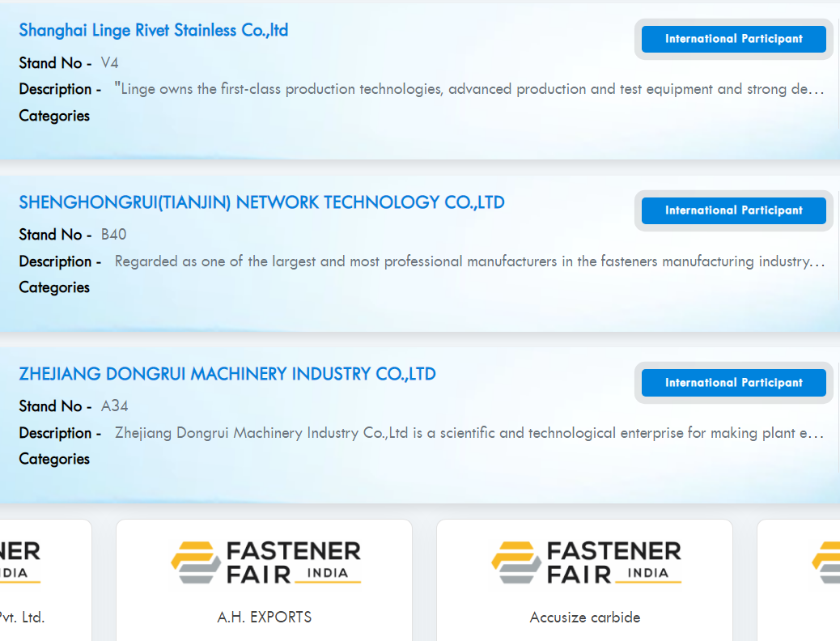
Task: Click International Participant button for Shanghai Linge
Action: [733, 39]
